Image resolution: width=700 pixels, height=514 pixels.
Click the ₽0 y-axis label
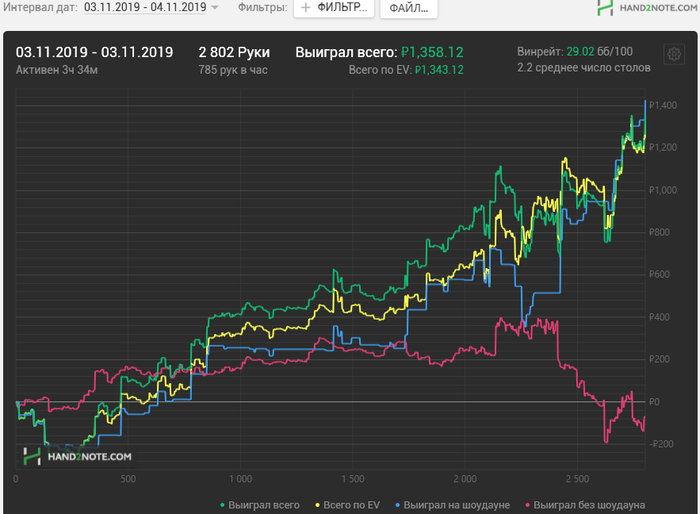pyautogui.click(x=654, y=402)
